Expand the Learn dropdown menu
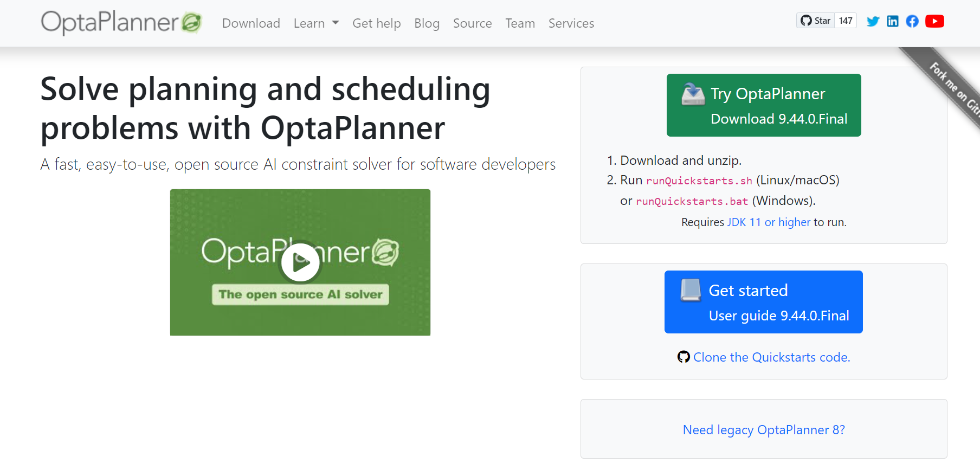Screen dimensions: 980x476 tap(316, 23)
